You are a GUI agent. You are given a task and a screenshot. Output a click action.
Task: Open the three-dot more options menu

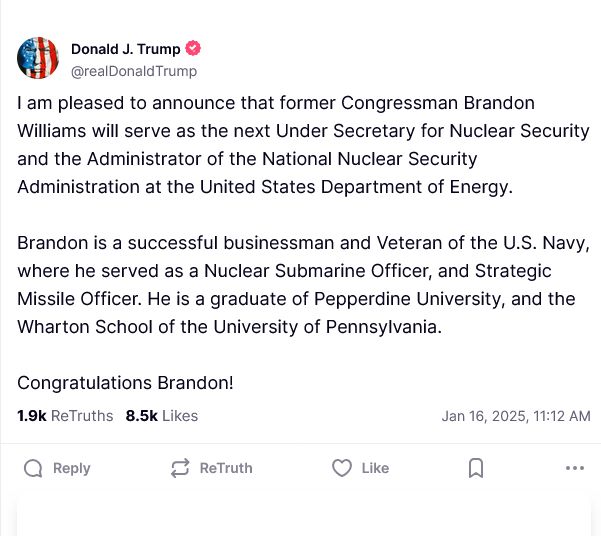[574, 468]
